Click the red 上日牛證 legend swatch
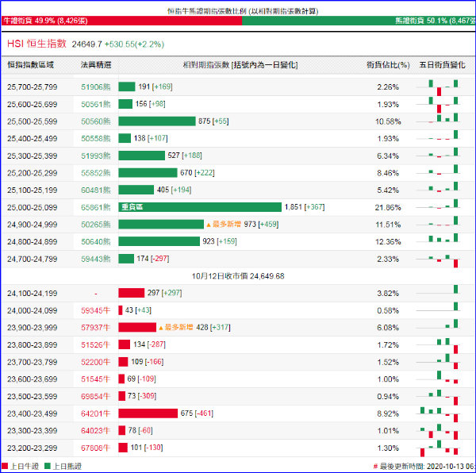The image size is (476, 473). 5,466
